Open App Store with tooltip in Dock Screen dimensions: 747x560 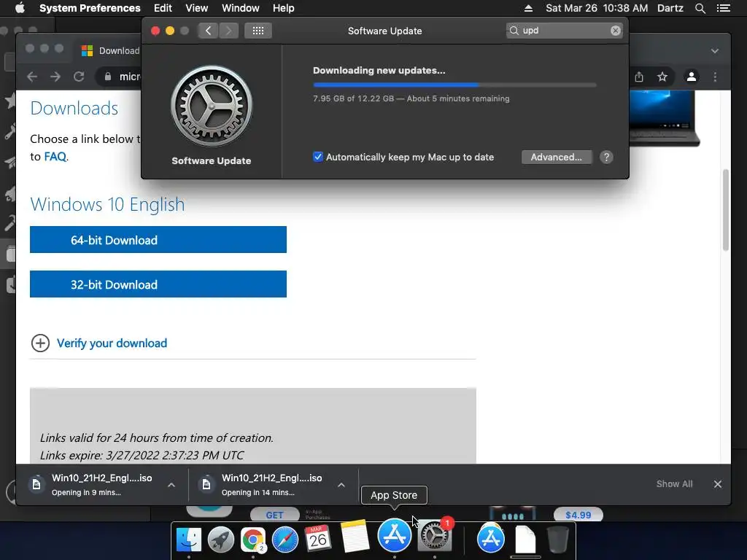tap(395, 535)
